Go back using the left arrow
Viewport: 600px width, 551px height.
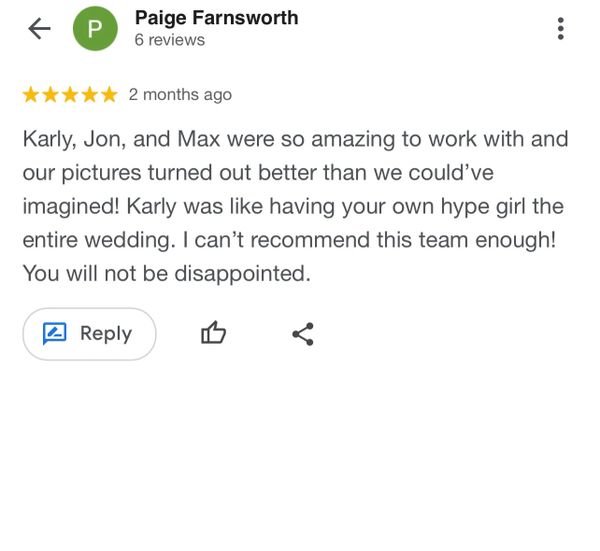pyautogui.click(x=39, y=28)
